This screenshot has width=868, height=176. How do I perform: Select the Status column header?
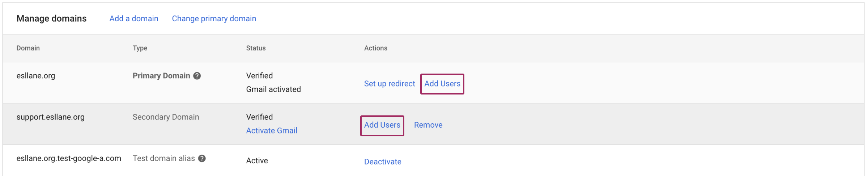pos(256,48)
